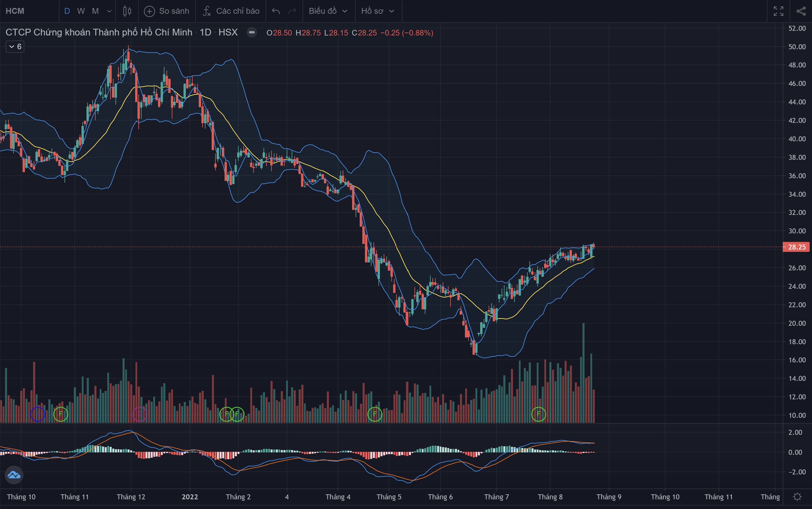
Task: Click the Tháng 9 label on the time axis
Action: pos(609,497)
